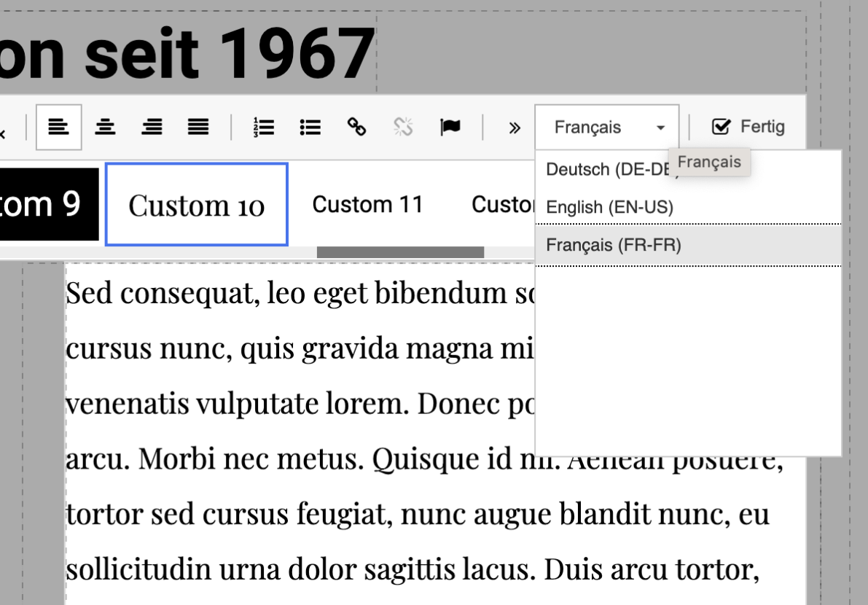Insert a bulleted list
Viewport: 868px width, 605px height.
(310, 128)
